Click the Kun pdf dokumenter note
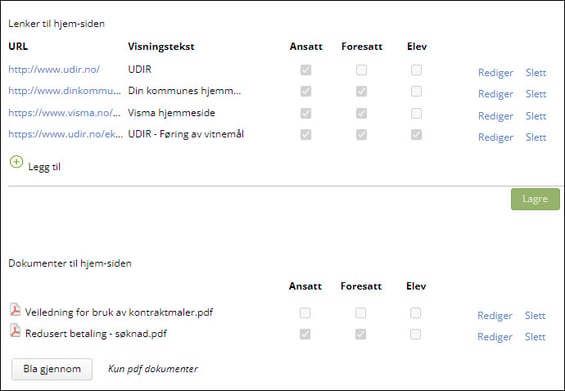 click(153, 369)
